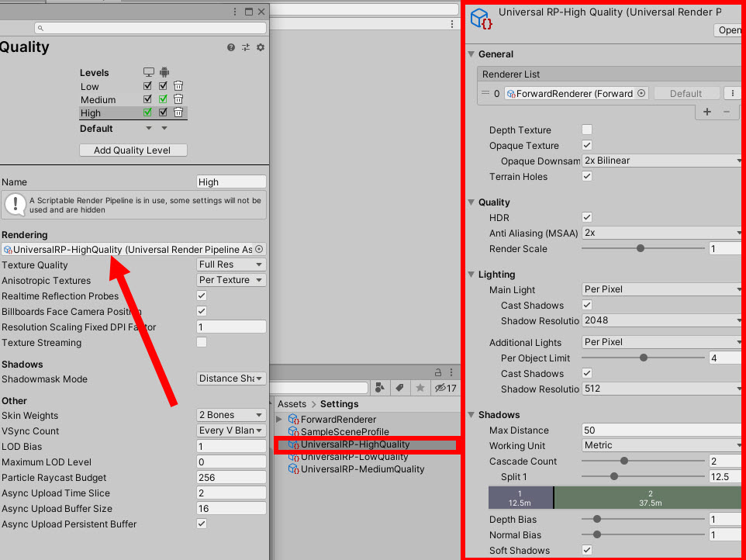Delete the Medium quality level
The height and width of the screenshot is (560, 746).
178,99
